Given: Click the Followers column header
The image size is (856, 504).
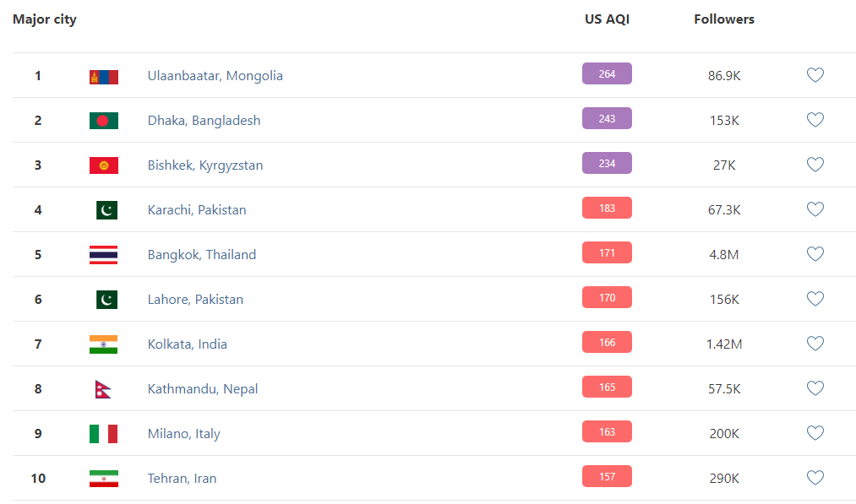Looking at the screenshot, I should (724, 19).
